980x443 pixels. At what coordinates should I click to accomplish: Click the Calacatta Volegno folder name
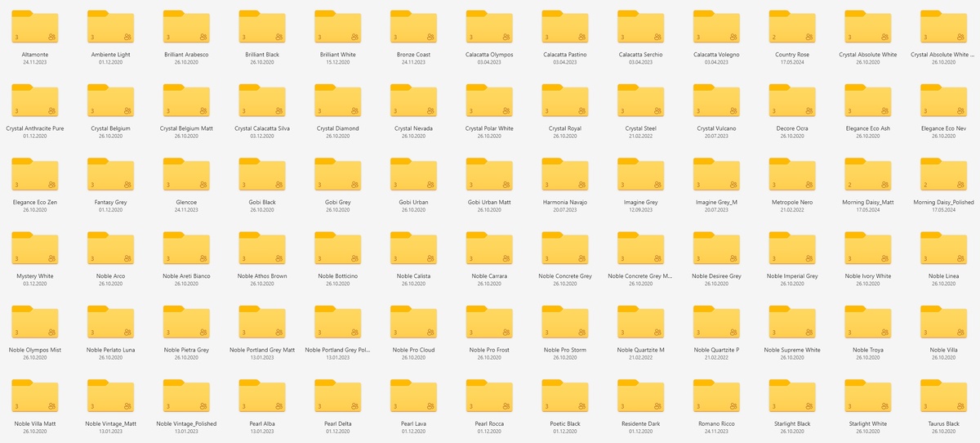click(716, 55)
